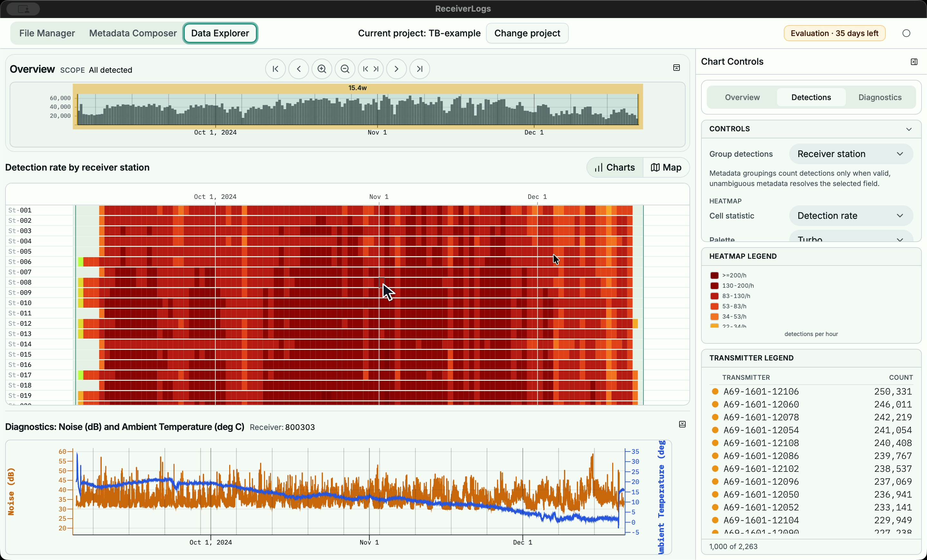
Task: Click the TRANSMITTER column header
Action: coord(746,377)
